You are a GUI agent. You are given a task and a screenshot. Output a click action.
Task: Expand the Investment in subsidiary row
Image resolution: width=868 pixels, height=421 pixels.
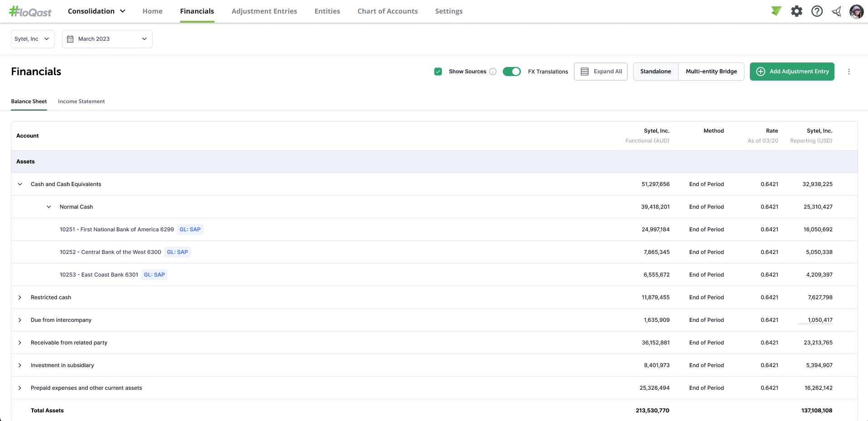click(x=20, y=365)
